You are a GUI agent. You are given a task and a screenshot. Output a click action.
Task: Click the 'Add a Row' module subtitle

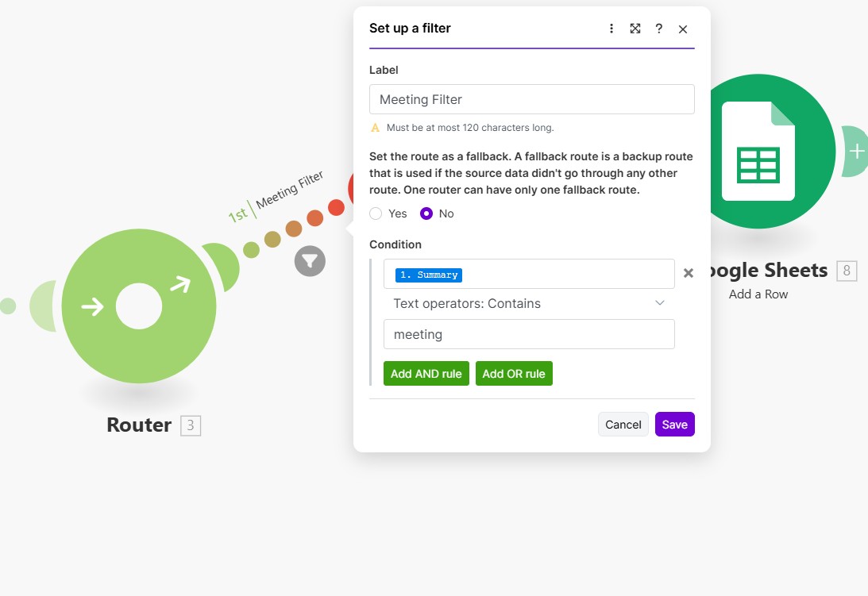click(x=758, y=294)
